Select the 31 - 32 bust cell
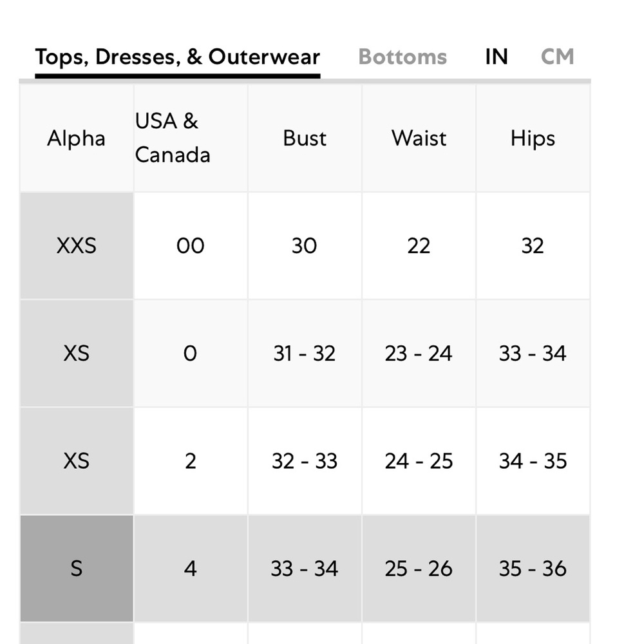Image resolution: width=644 pixels, height=644 pixels. pos(305,353)
